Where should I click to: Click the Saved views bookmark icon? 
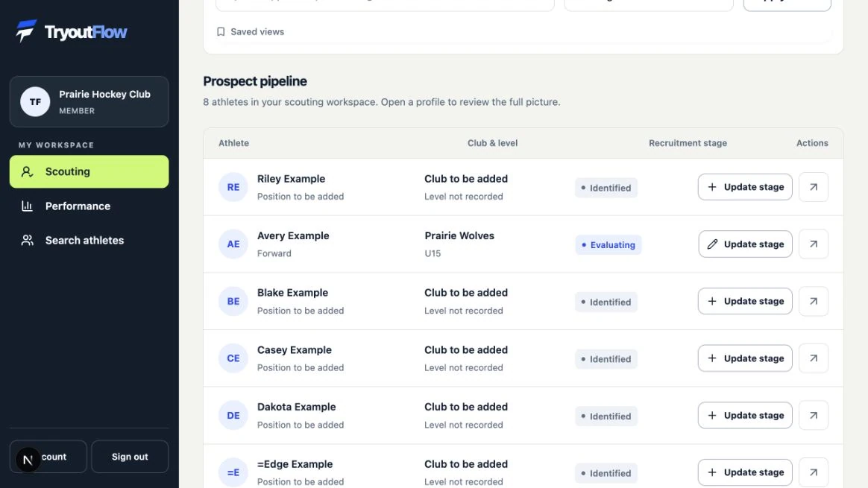click(x=221, y=31)
